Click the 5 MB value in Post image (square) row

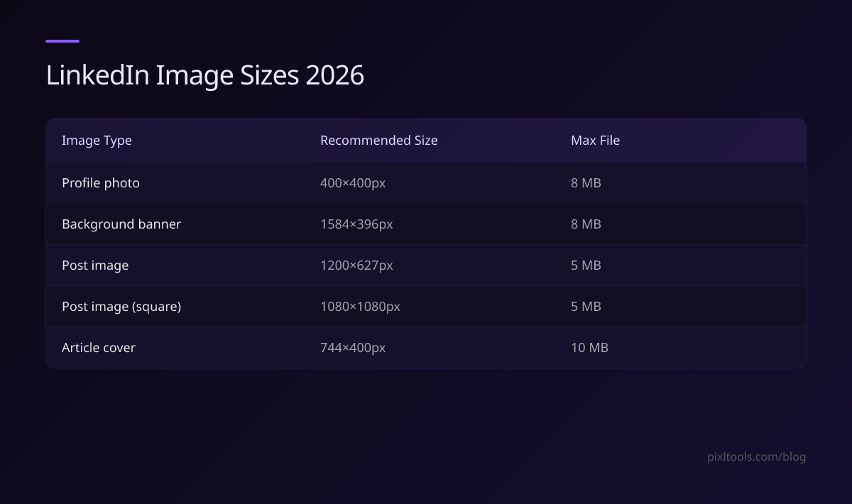[586, 307]
